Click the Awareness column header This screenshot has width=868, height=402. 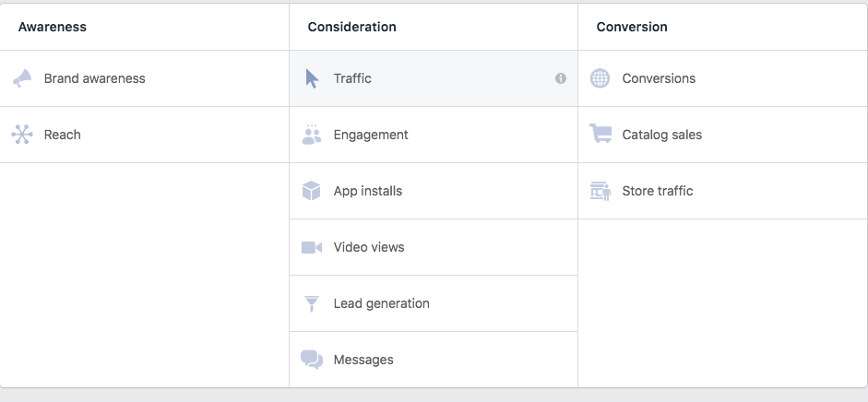click(x=53, y=27)
